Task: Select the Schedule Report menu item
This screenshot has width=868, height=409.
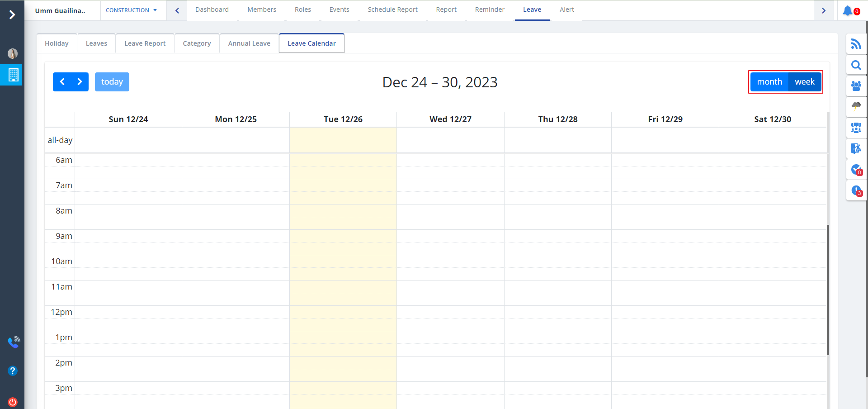Action: (x=392, y=10)
